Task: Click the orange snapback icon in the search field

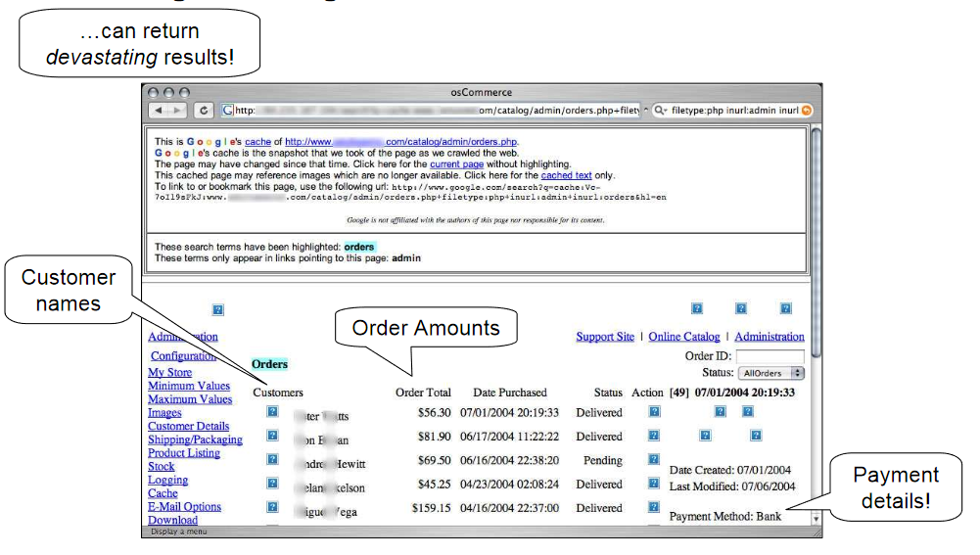Action: [x=807, y=111]
